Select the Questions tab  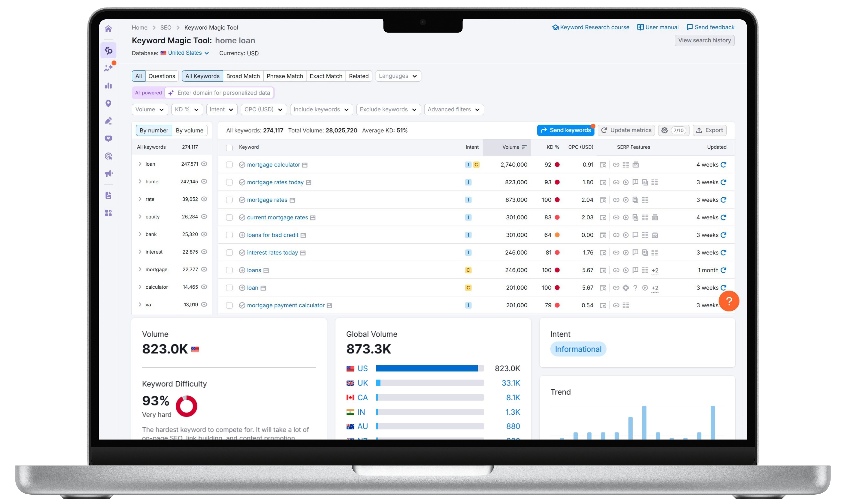(x=162, y=76)
